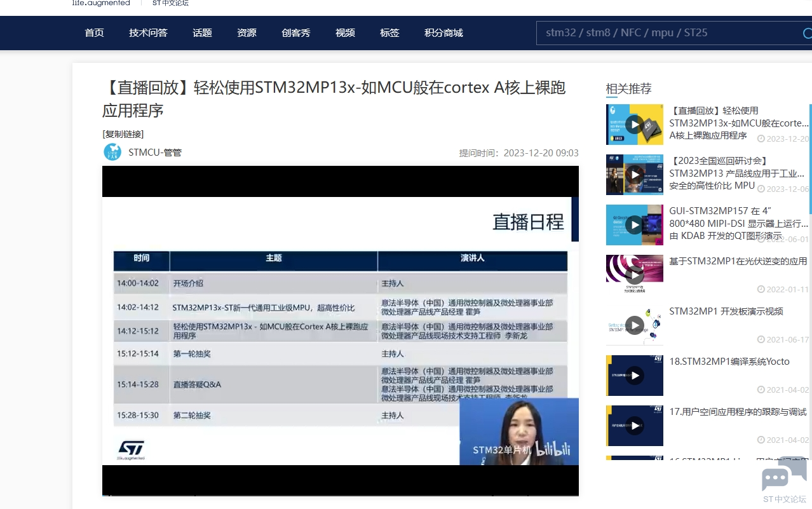Click the 2022-01-11 date on recommendation
Image resolution: width=812 pixels, height=509 pixels.
[783, 289]
